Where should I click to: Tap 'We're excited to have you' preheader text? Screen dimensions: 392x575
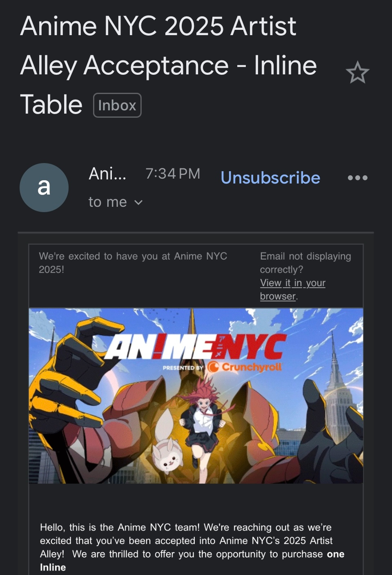pos(133,263)
